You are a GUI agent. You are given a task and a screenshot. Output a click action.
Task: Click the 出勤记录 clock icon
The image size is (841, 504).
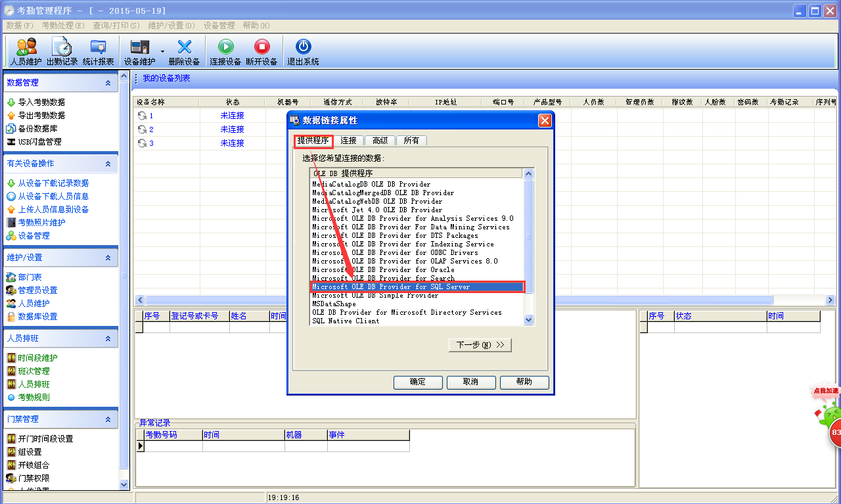point(62,51)
